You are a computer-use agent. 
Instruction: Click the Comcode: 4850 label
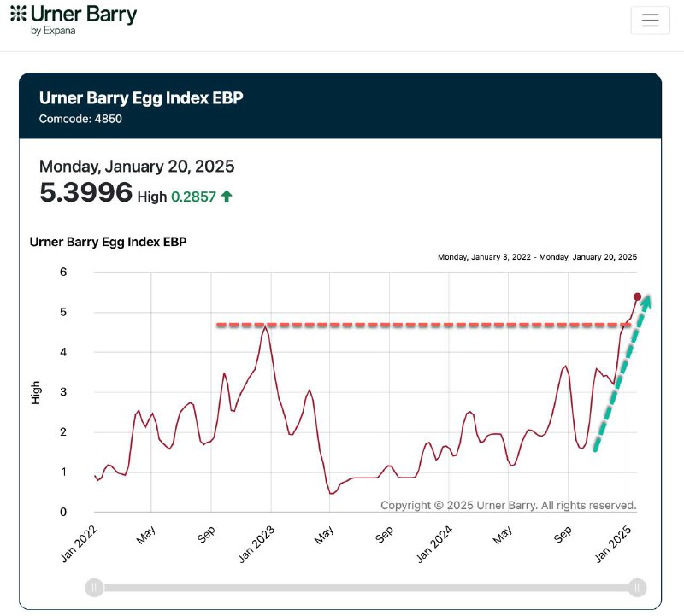tap(80, 119)
